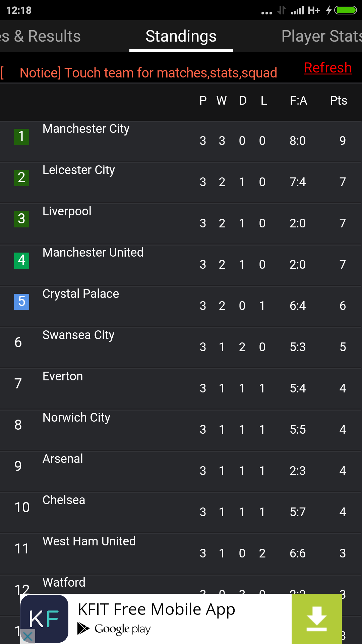Open Manchester City team details
Screen dimensions: 362x644
[86, 129]
